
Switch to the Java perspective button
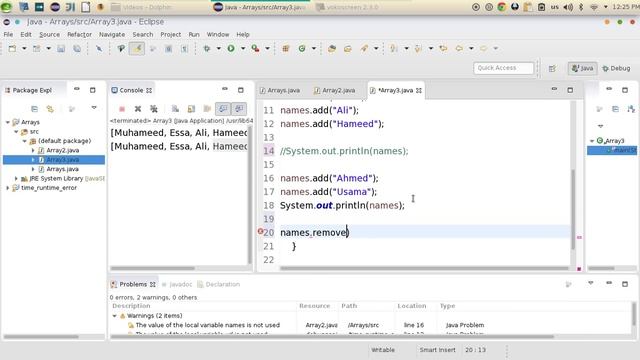[582, 69]
